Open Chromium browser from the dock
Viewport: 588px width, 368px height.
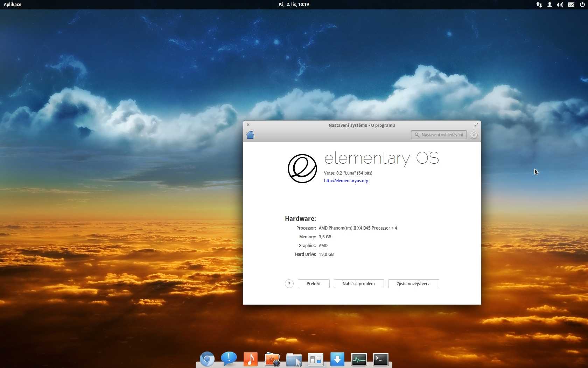[207, 359]
